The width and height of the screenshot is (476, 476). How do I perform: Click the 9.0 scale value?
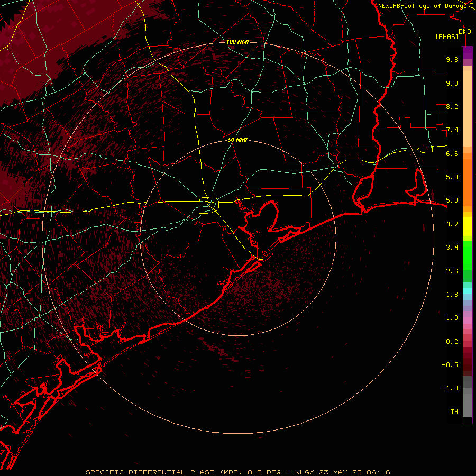pos(452,83)
